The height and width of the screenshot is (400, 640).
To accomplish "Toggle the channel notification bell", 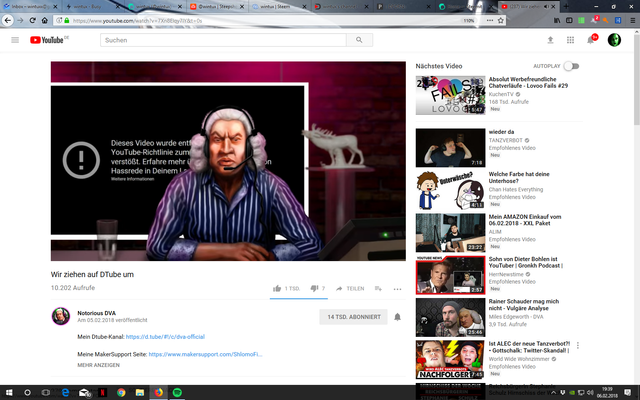I will click(397, 317).
